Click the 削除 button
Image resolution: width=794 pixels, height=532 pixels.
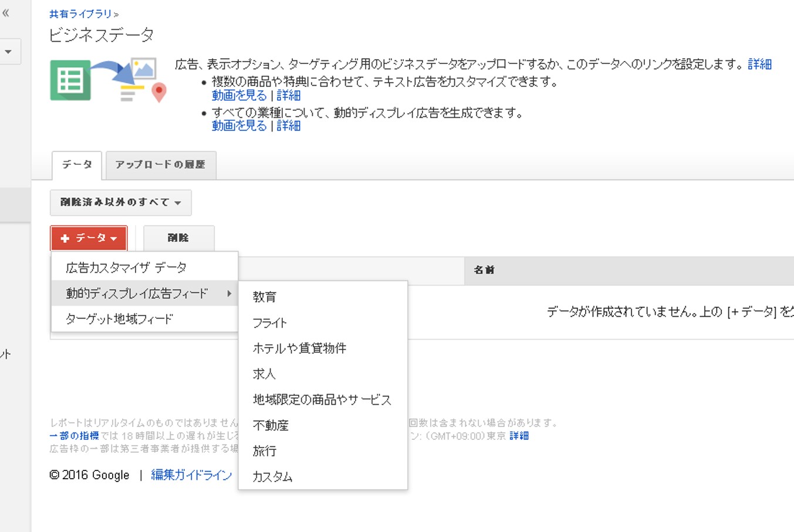point(178,238)
